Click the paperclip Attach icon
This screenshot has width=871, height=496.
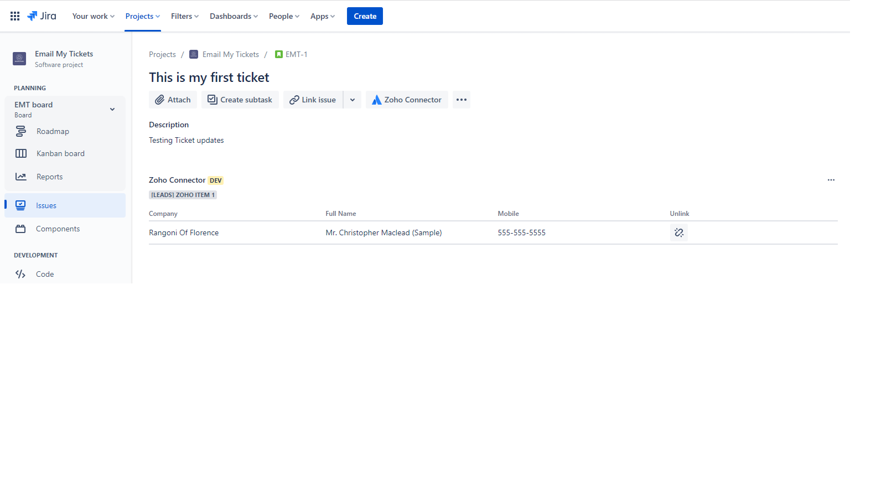pyautogui.click(x=159, y=100)
